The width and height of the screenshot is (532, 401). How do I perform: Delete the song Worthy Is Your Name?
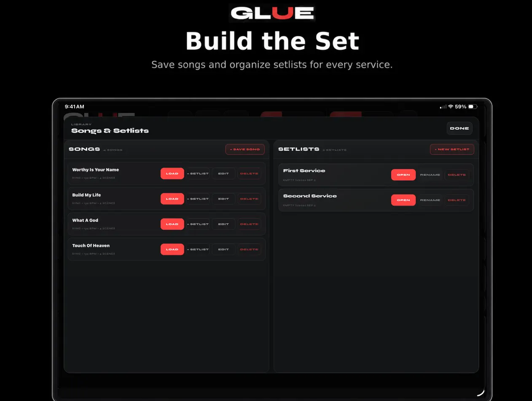(249, 174)
